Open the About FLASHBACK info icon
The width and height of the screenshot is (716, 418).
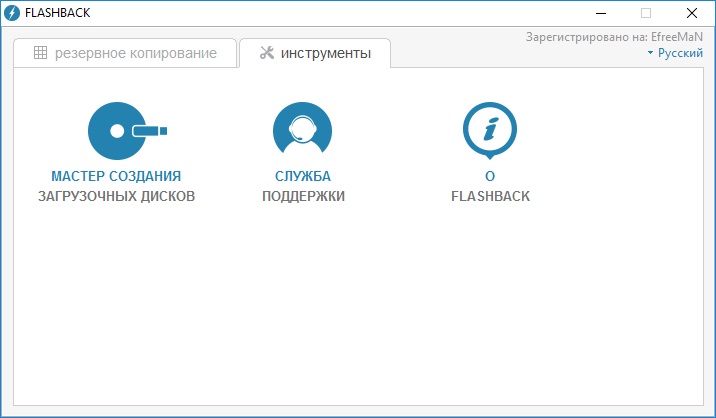point(490,130)
